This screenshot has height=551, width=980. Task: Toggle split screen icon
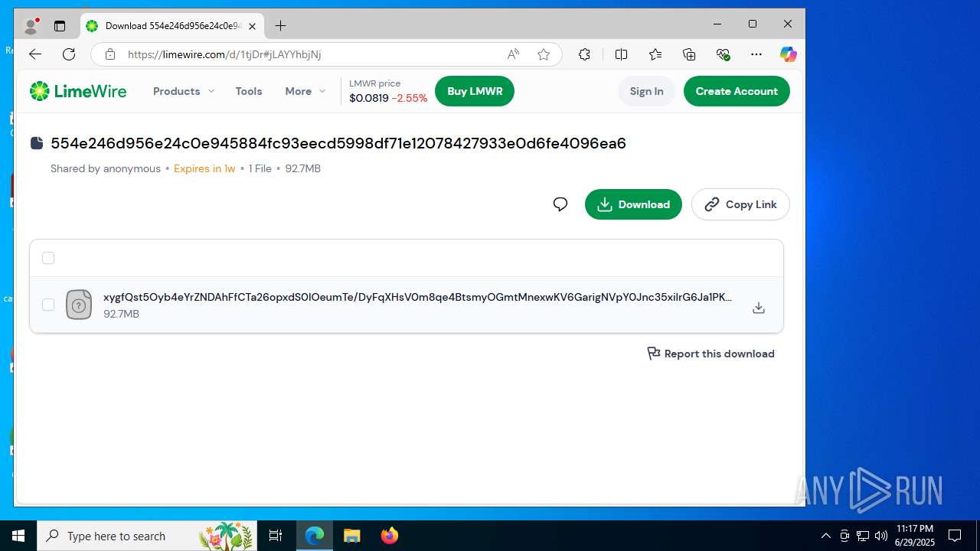click(622, 54)
